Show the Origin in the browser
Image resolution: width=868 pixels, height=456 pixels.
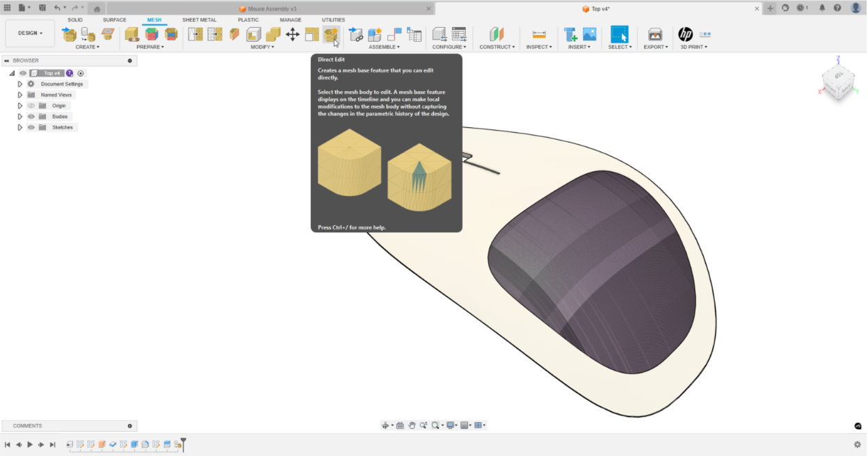(x=31, y=105)
